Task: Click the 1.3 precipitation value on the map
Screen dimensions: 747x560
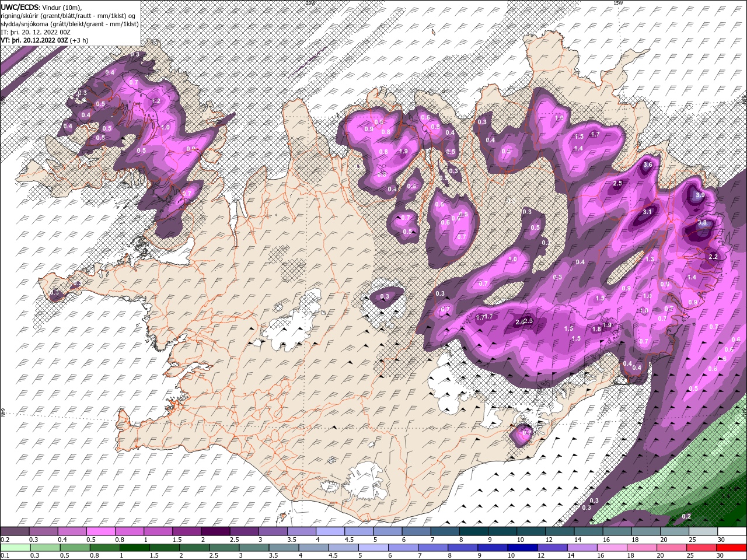Action: coord(650,259)
